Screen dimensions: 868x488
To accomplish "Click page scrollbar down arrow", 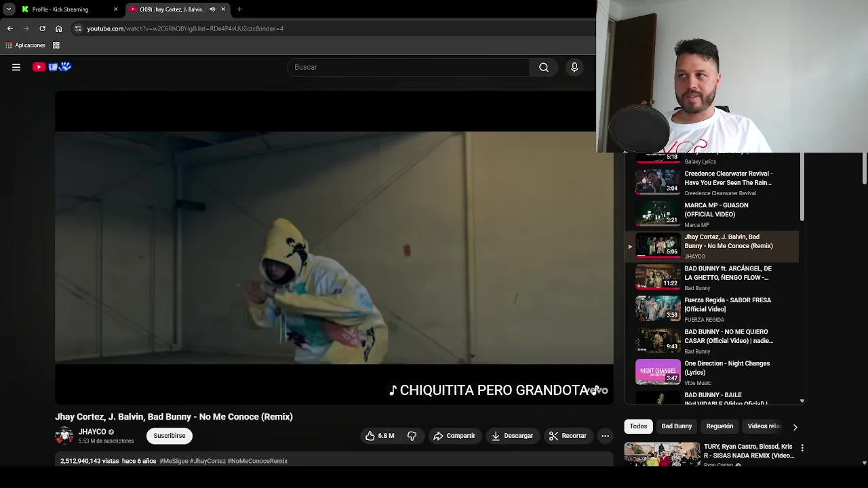I will [x=864, y=463].
